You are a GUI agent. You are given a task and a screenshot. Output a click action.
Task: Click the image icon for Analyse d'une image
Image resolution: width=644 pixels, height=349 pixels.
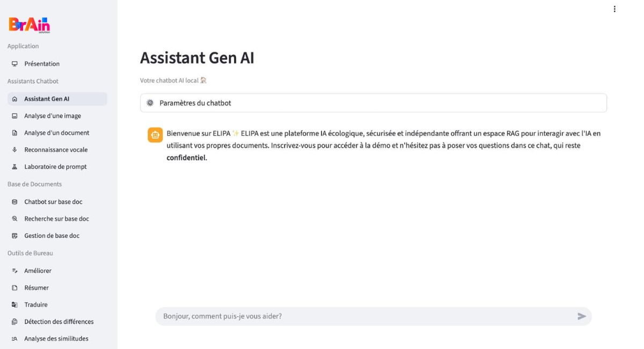(14, 116)
